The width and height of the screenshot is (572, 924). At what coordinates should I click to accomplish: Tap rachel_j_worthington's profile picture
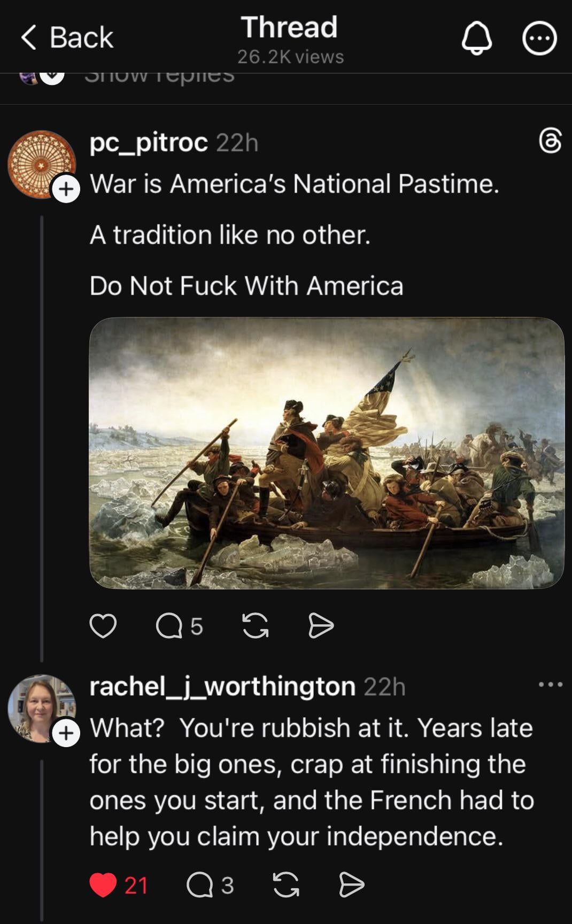(38, 707)
